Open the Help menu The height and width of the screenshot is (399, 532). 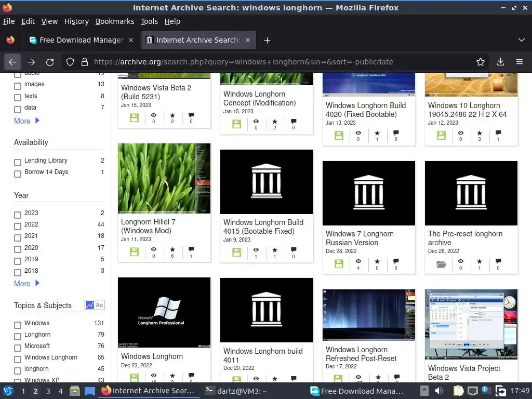coord(172,21)
